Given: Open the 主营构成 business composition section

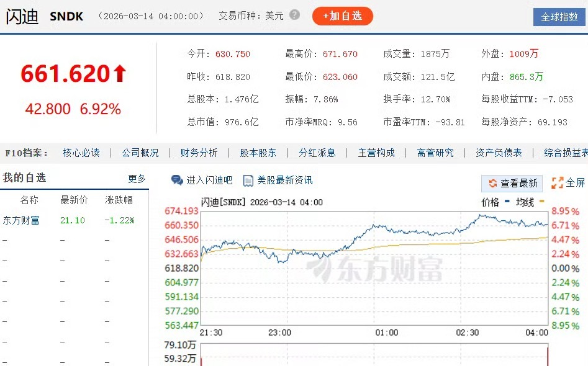Looking at the screenshot, I should click(x=376, y=152).
